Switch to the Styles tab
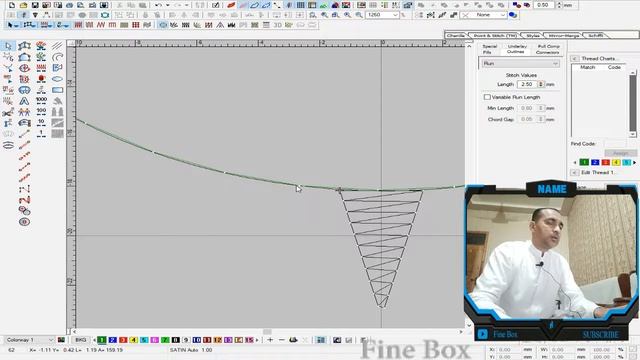The height and width of the screenshot is (360, 640). (x=533, y=36)
